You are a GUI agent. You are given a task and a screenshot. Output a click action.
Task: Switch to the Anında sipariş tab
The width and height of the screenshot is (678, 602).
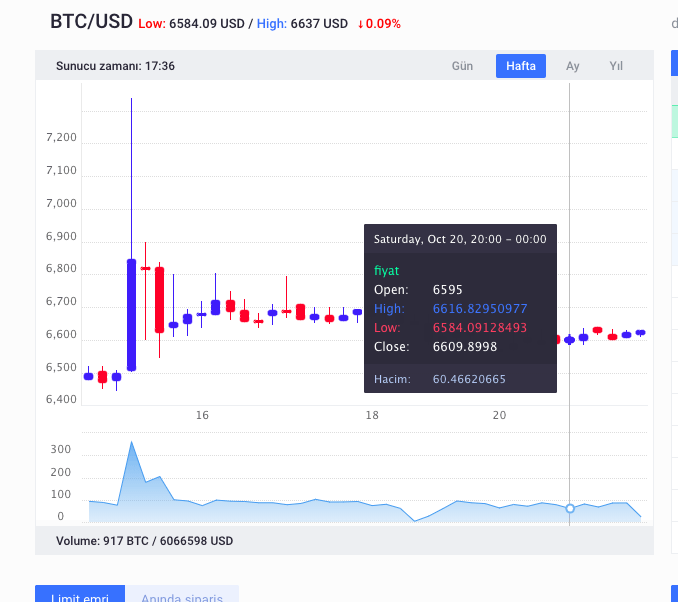(181, 597)
